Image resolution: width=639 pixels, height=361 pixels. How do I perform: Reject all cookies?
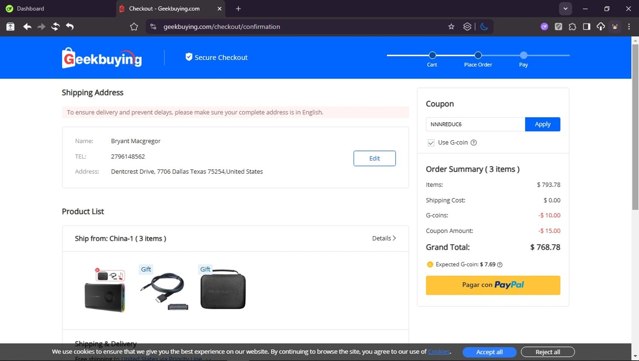[548, 352]
